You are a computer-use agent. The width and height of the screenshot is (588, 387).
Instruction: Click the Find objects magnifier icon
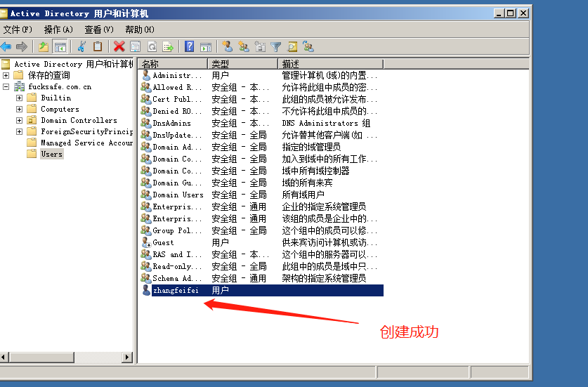pos(292,46)
